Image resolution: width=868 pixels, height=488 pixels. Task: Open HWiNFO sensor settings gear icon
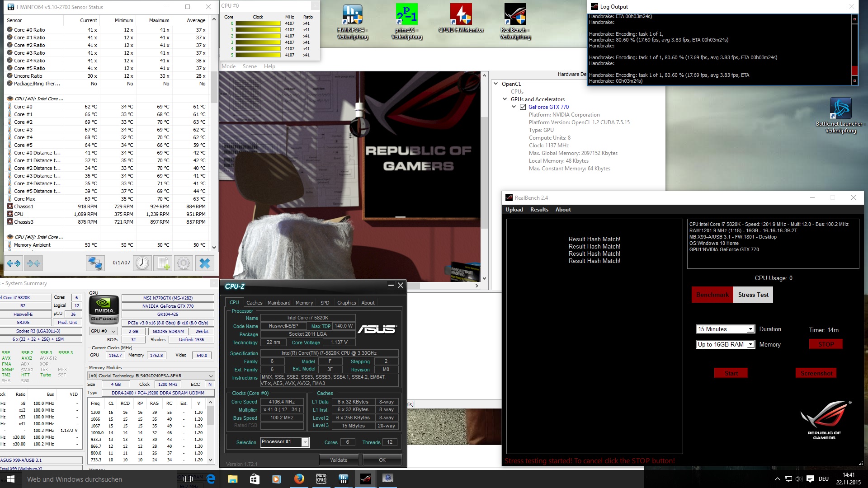(x=184, y=263)
